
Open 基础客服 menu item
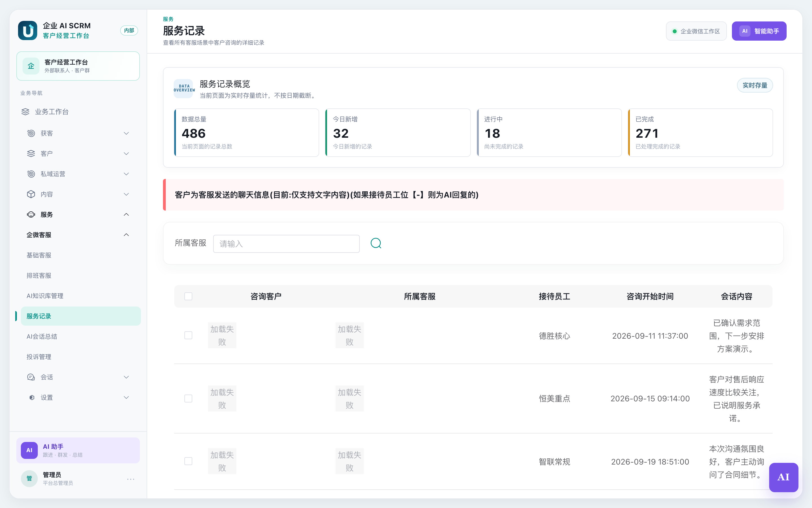click(81, 255)
